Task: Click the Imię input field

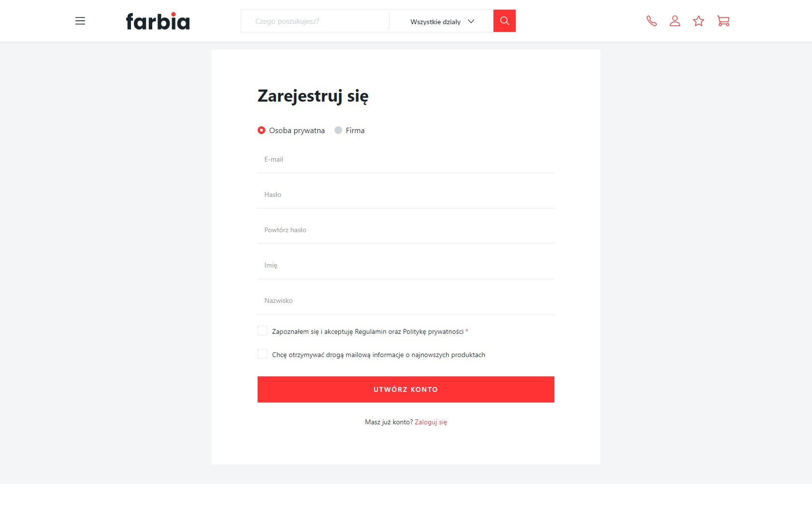Action: click(406, 266)
